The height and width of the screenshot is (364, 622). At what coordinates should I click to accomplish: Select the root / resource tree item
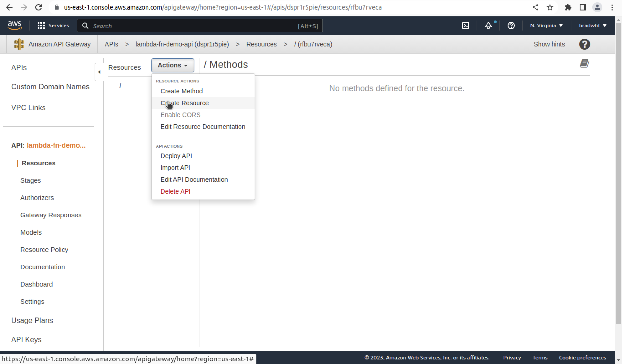tap(120, 86)
